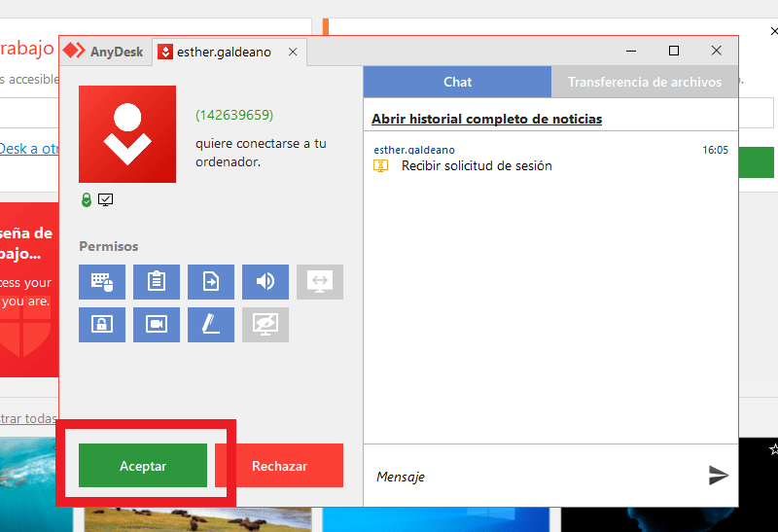Viewport: 778px width, 532px height.
Task: Open Transferencia de archivos tab
Action: tap(645, 82)
